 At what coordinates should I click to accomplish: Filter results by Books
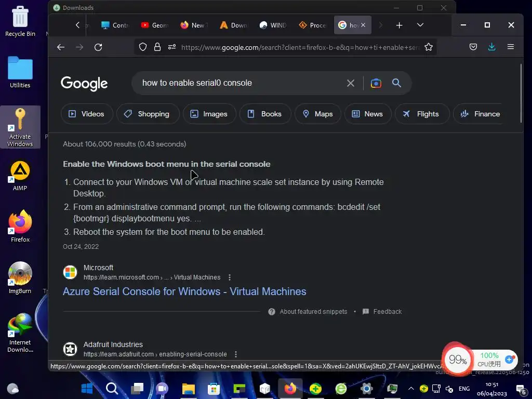[x=265, y=114]
